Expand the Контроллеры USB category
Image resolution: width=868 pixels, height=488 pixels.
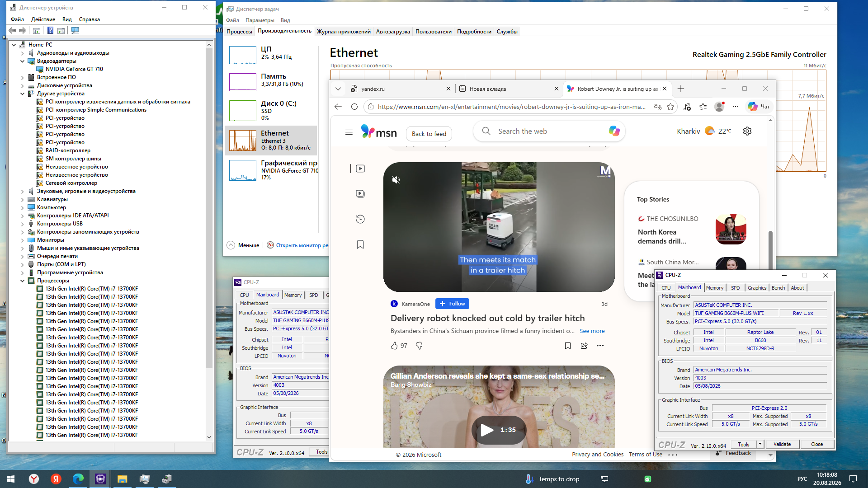tap(22, 224)
